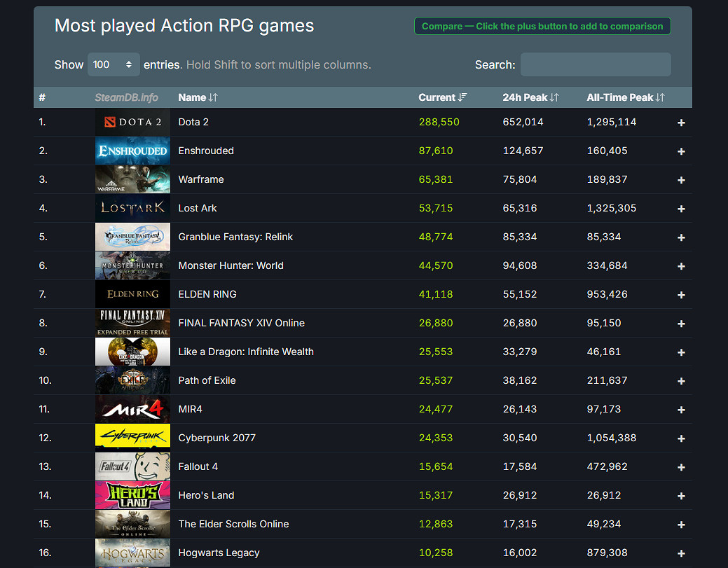
Task: Add Hogwarts Legacy to comparison
Action: [x=681, y=553]
